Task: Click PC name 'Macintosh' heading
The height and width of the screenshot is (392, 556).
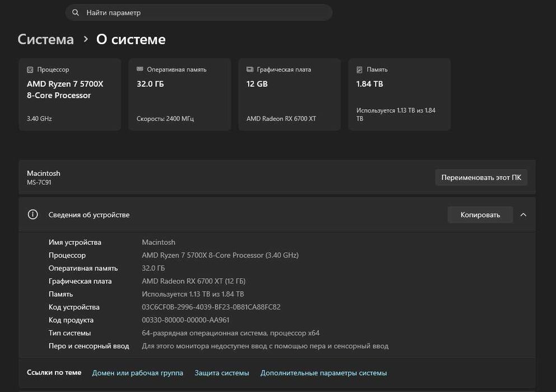Action: click(x=44, y=173)
